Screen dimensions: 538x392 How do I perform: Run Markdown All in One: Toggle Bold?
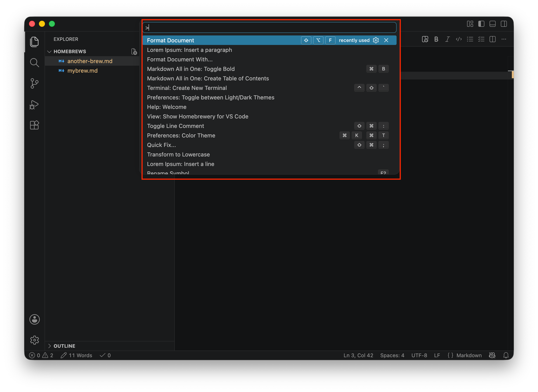(x=269, y=69)
